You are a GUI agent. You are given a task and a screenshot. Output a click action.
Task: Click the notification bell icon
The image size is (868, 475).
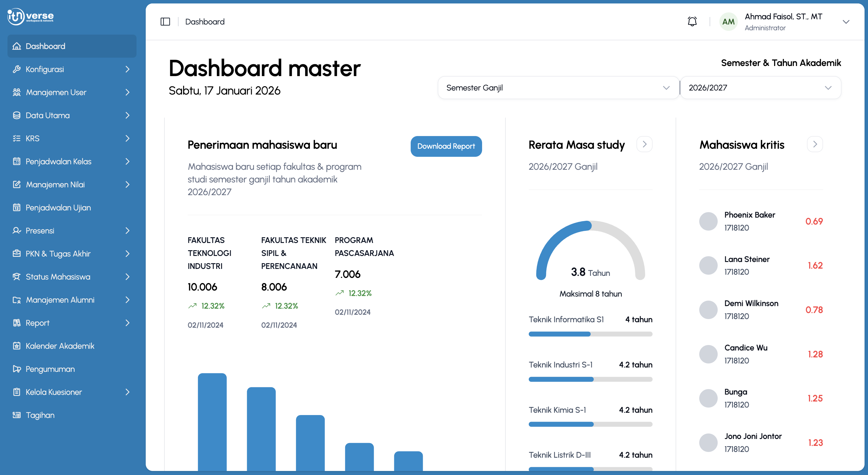click(692, 22)
